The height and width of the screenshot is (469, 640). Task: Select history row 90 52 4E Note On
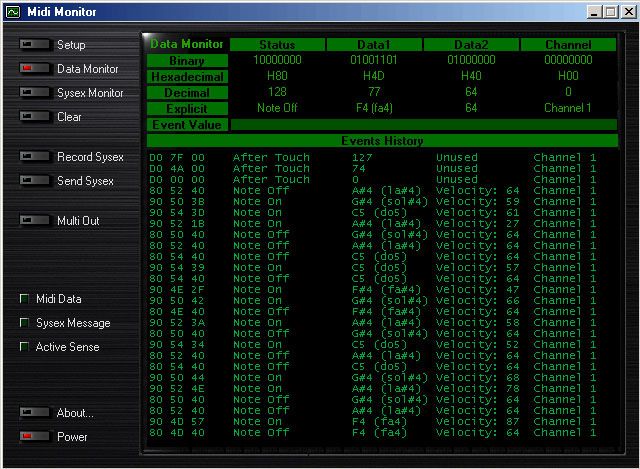(373, 389)
